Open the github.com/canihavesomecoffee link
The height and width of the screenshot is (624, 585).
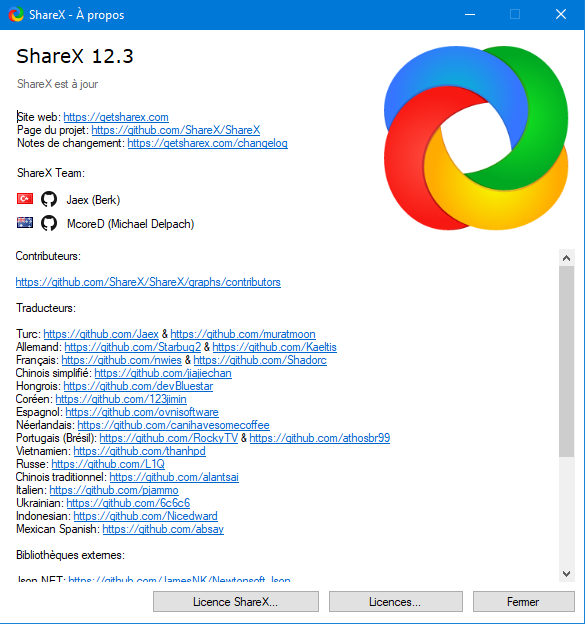pos(174,425)
